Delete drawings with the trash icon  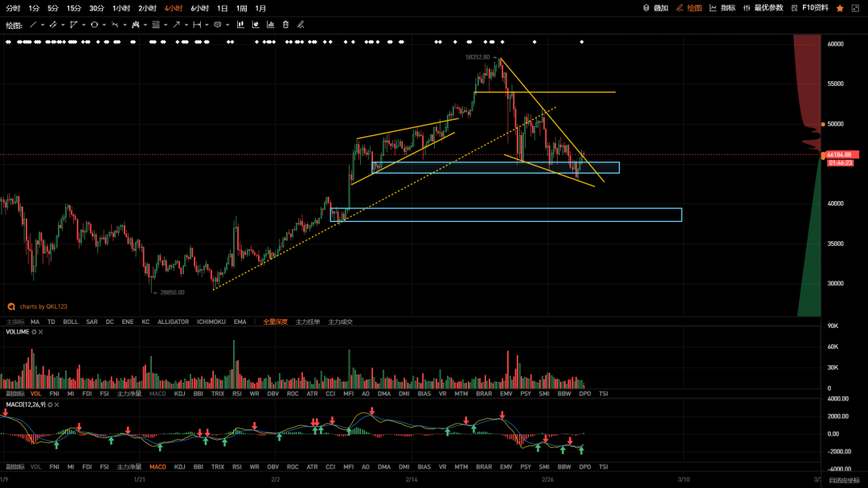(x=285, y=25)
